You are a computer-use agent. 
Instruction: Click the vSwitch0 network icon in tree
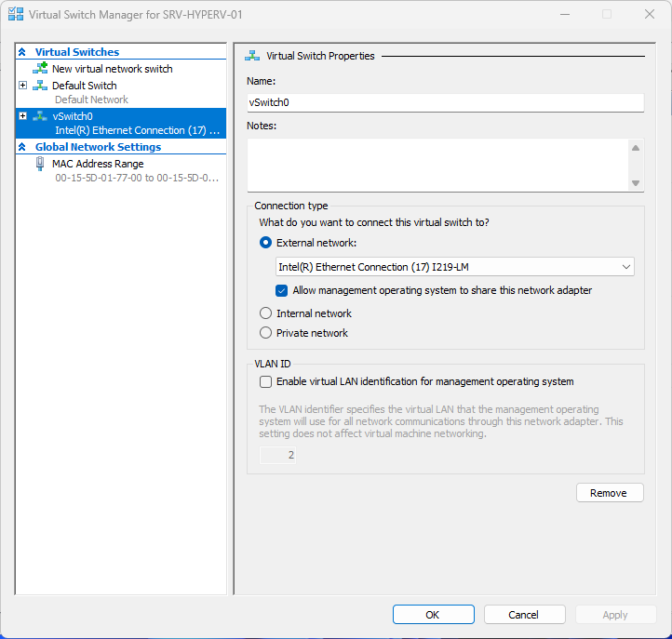[x=40, y=116]
